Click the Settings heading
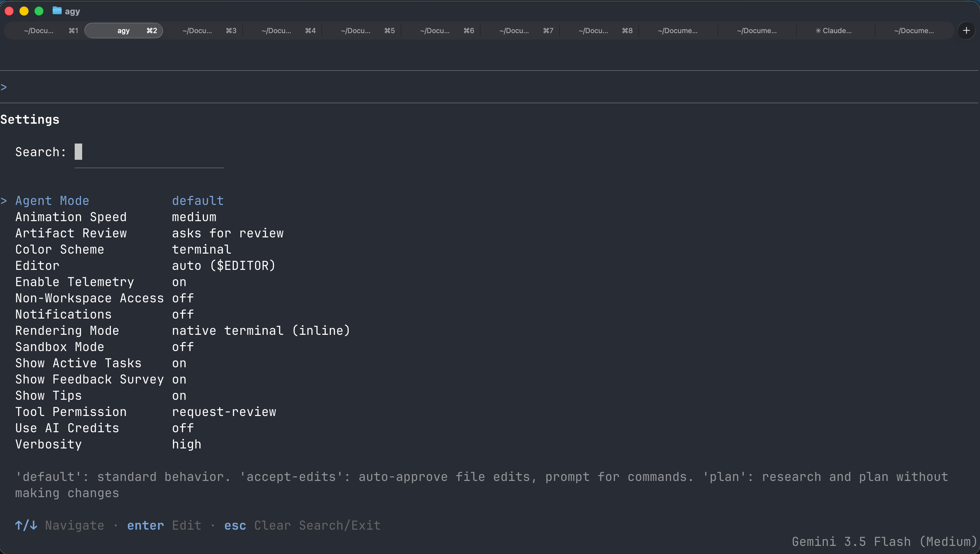Image resolution: width=980 pixels, height=554 pixels. [x=30, y=120]
